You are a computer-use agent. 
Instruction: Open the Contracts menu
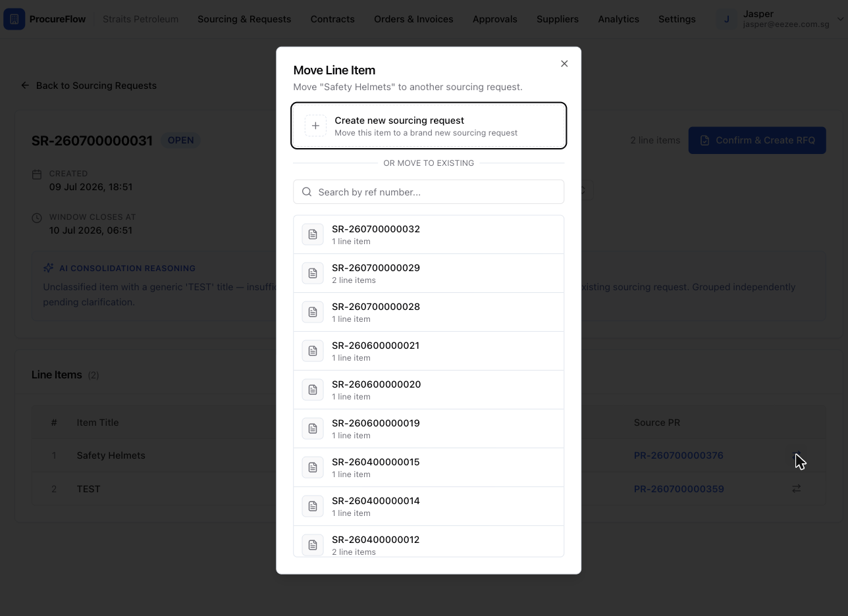[332, 19]
